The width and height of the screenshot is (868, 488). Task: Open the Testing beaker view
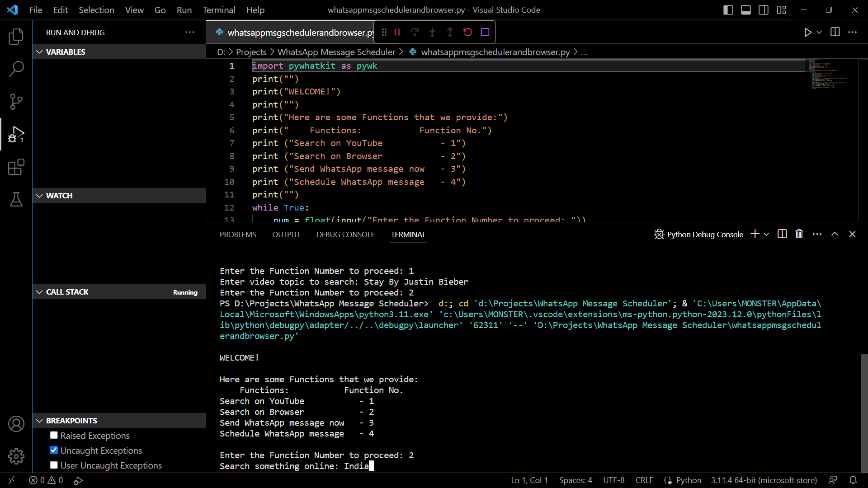tap(16, 199)
